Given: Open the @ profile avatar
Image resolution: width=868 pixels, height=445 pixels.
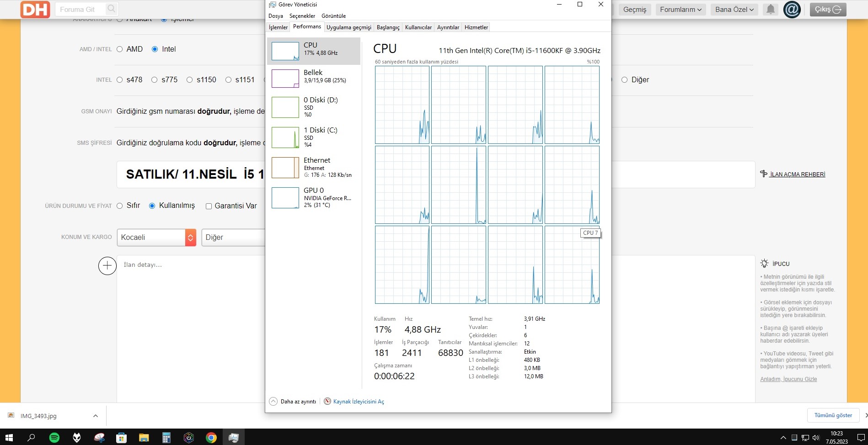Looking at the screenshot, I should [x=792, y=9].
